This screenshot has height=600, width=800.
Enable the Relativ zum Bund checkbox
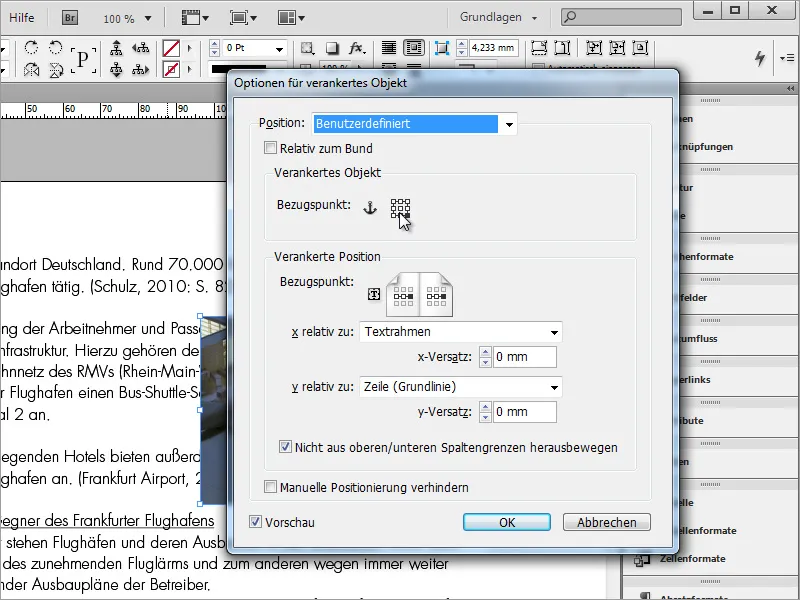point(270,148)
